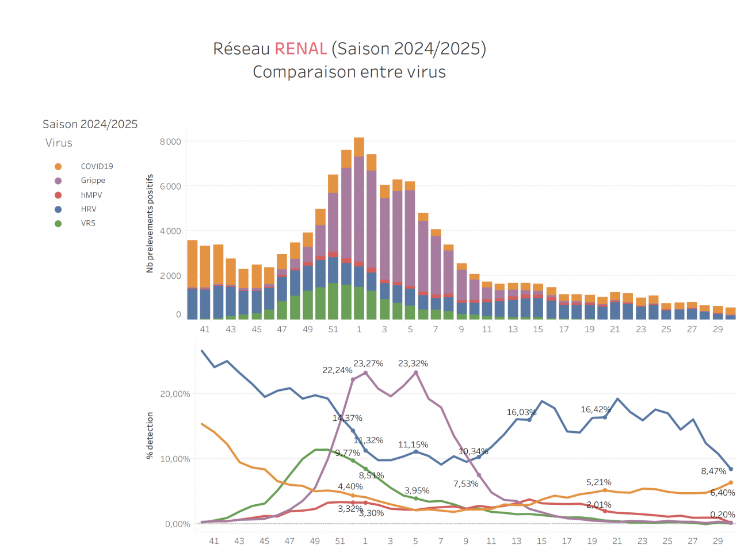Click the HRV point labeled 16,42%
Screen dimensions: 748x560
605,417
